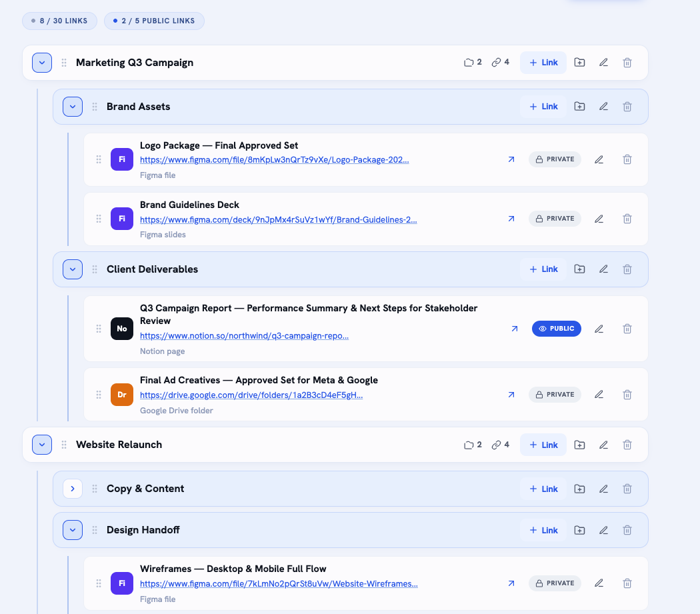This screenshot has height=614, width=700.
Task: Add subfolder to Website Relaunch
Action: tap(579, 445)
